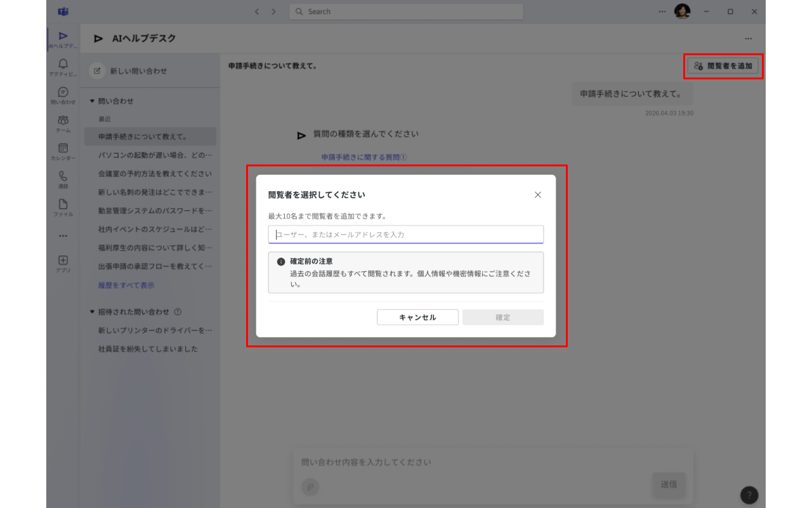Click the 送信 send button
812x508 pixels.
[x=669, y=484]
